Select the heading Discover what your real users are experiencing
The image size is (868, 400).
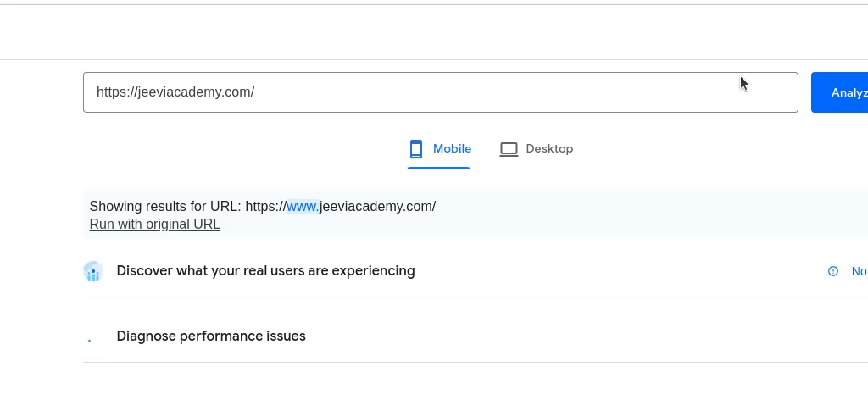pyautogui.click(x=265, y=270)
